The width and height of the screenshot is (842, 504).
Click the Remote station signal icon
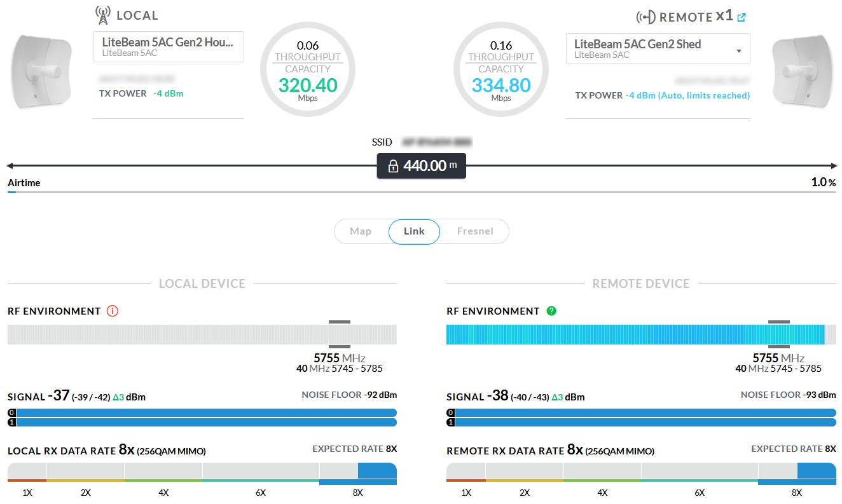tap(645, 17)
